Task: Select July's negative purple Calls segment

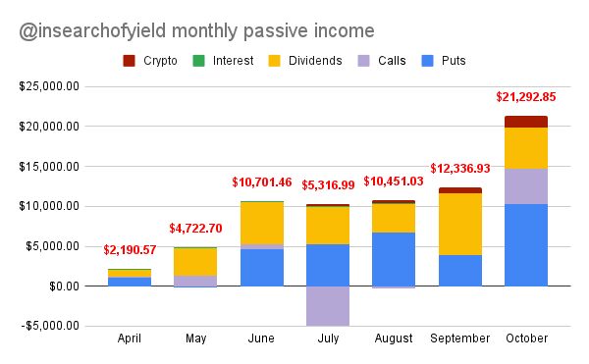Action: pyautogui.click(x=328, y=306)
